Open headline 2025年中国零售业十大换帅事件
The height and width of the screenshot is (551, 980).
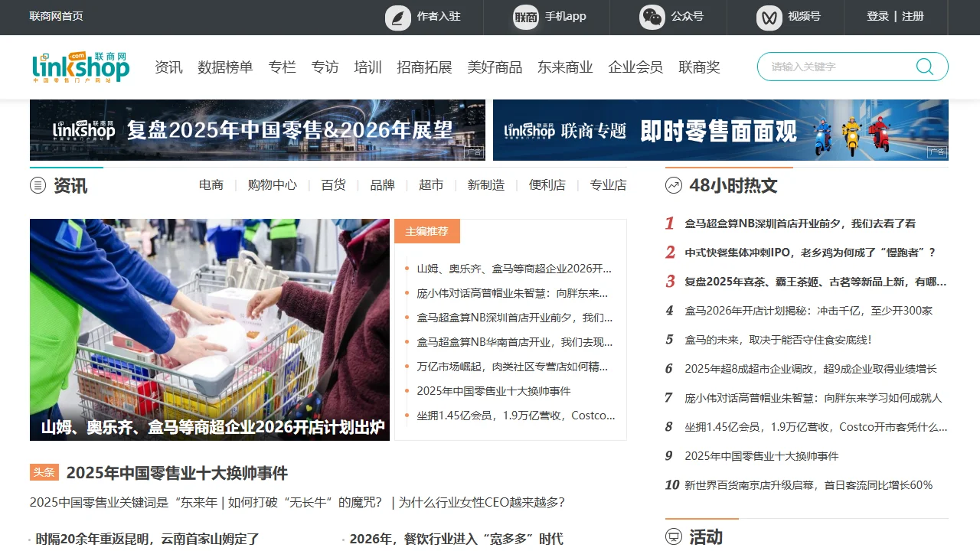pos(177,473)
